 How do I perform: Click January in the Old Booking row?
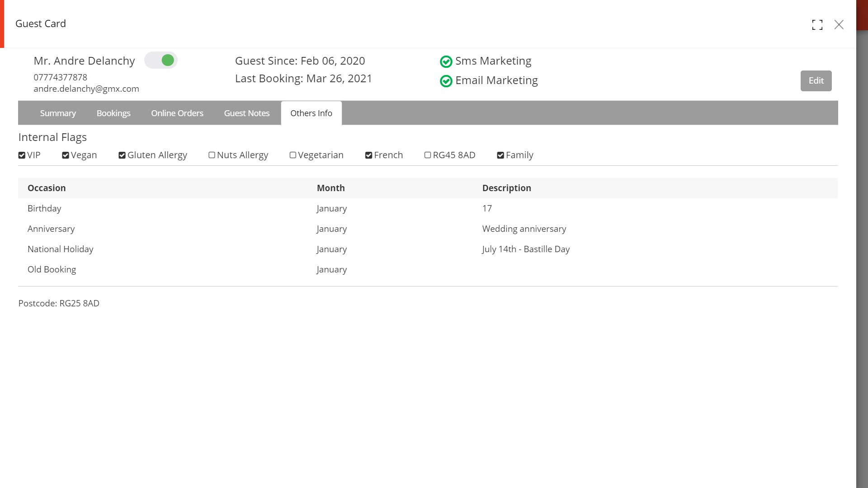332,270
